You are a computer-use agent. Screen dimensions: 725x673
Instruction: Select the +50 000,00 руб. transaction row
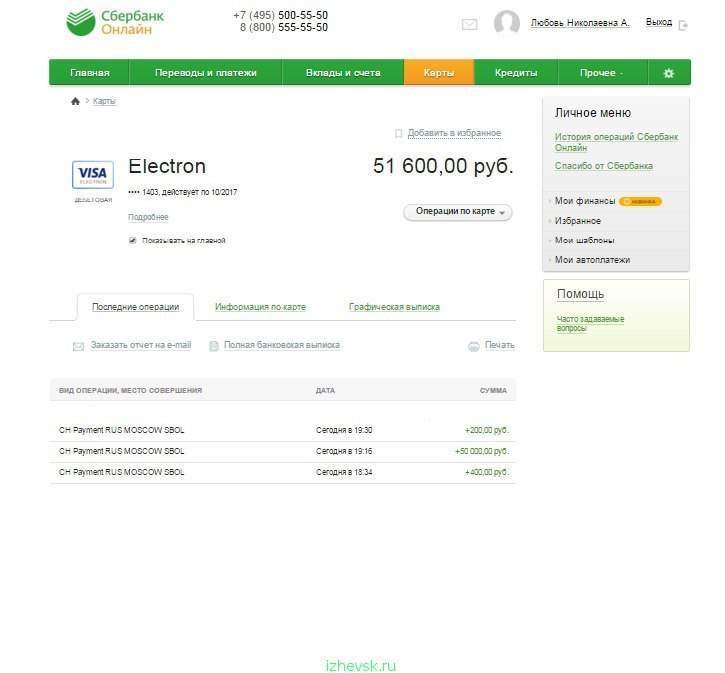click(x=283, y=452)
